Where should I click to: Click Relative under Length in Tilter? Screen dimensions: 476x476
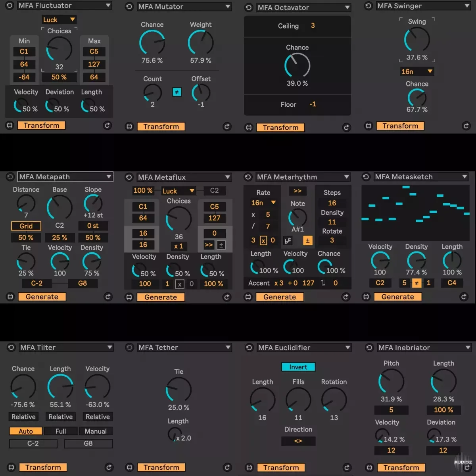[61, 417]
